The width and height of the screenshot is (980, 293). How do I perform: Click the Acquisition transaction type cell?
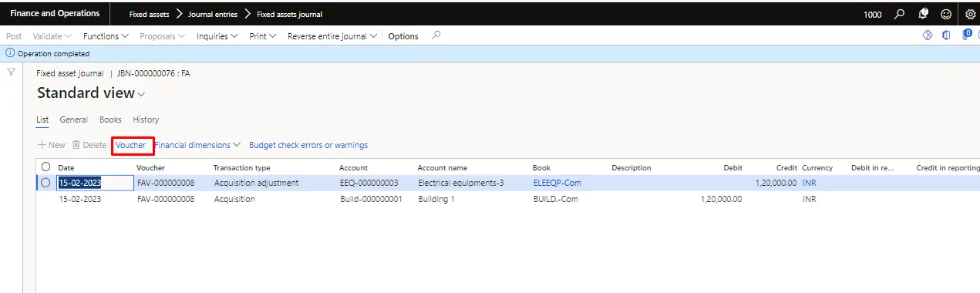pos(234,199)
